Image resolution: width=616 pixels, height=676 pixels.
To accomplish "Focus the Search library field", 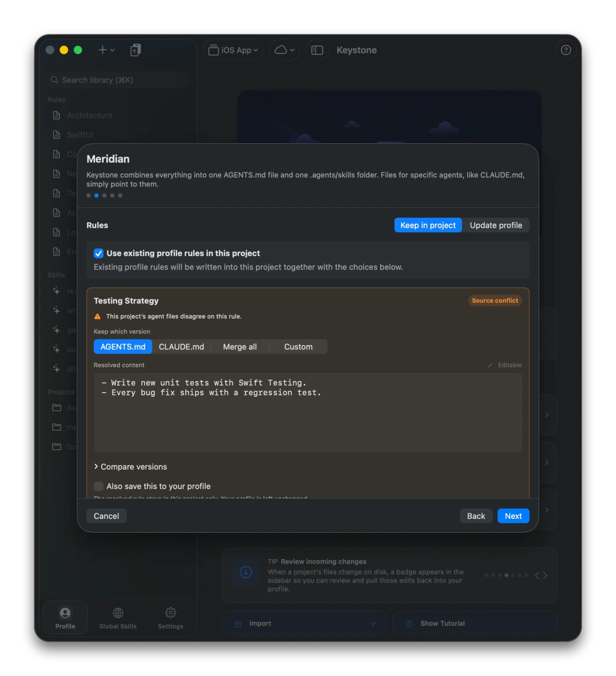I will coord(118,80).
